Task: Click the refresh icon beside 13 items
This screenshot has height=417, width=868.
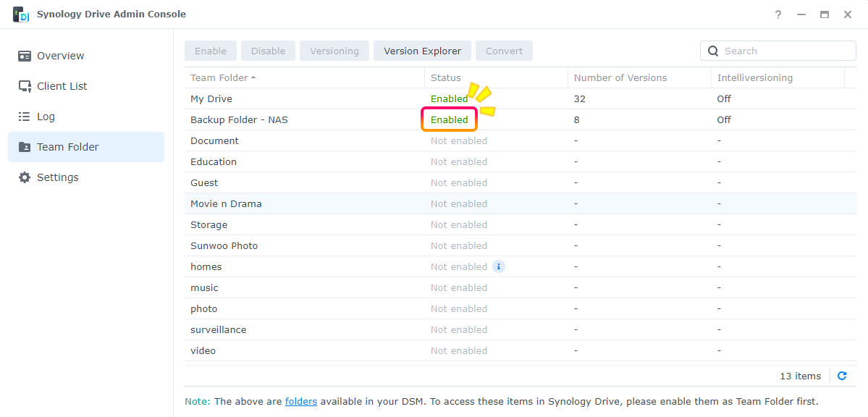Action: (x=842, y=376)
